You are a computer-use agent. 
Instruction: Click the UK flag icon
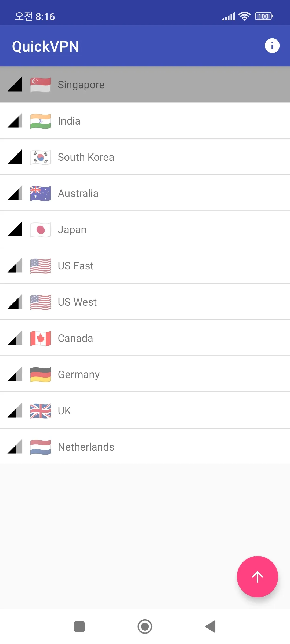pos(40,410)
